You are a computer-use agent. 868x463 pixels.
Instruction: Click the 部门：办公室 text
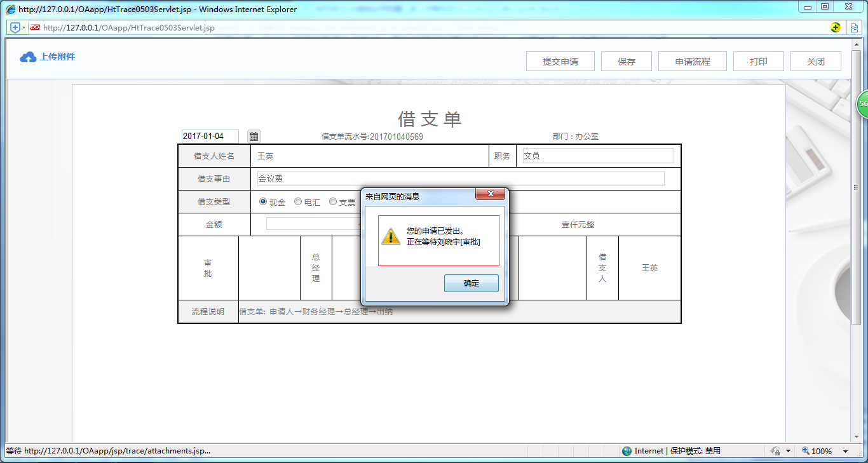[576, 137]
